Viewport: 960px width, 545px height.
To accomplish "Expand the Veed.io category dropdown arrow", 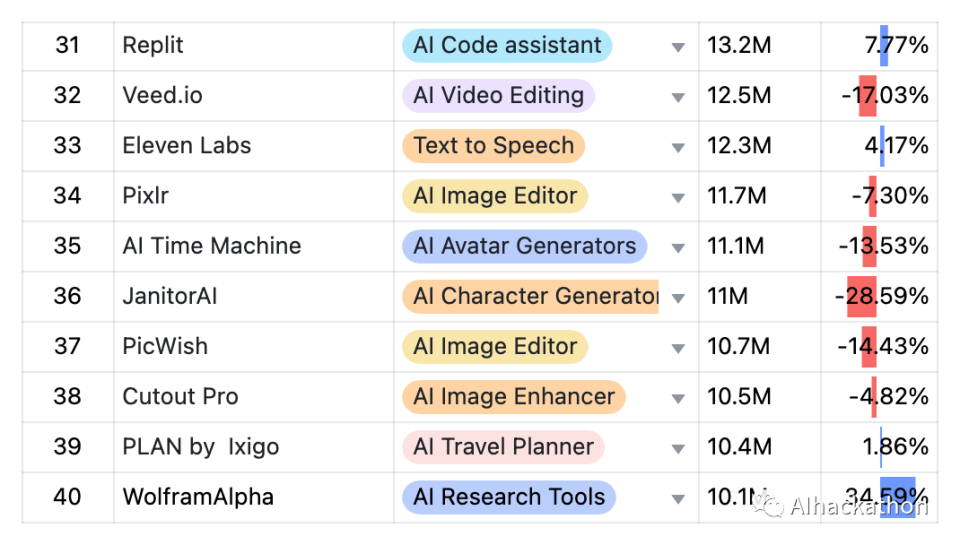I will [678, 97].
